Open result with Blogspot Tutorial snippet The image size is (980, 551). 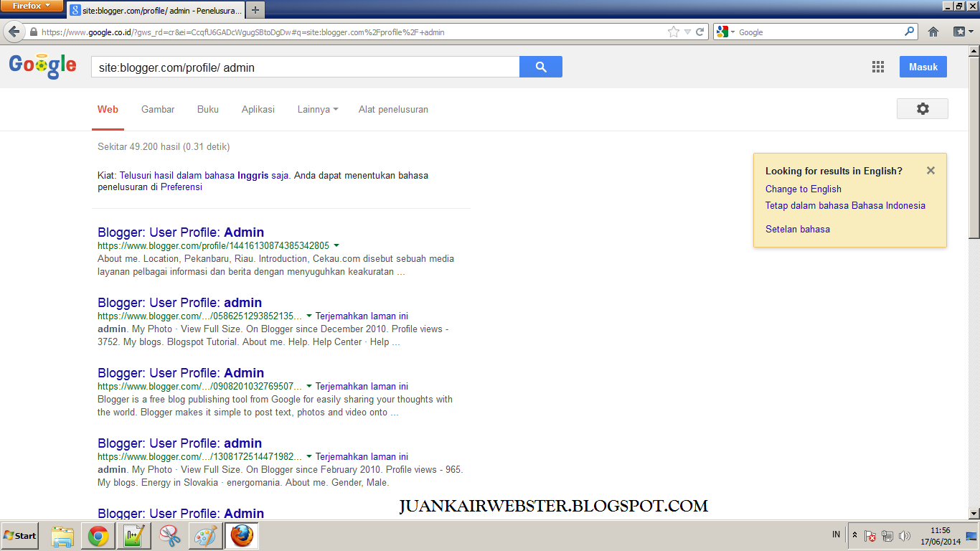click(180, 303)
